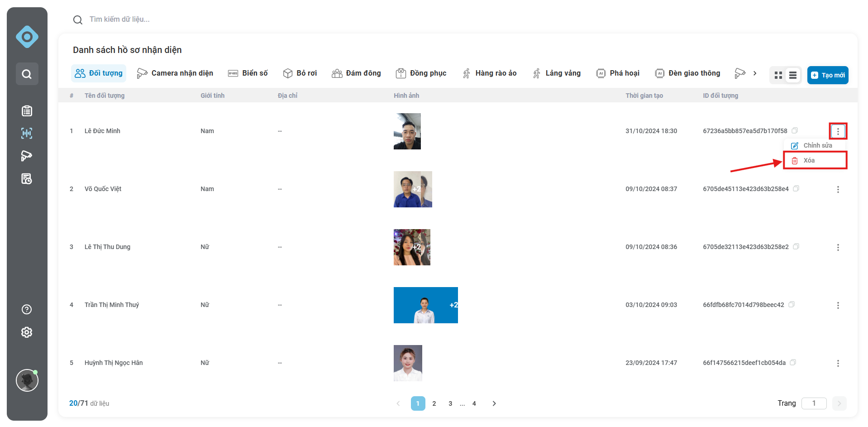Switch to list view layout
The image size is (868, 427).
(793, 75)
